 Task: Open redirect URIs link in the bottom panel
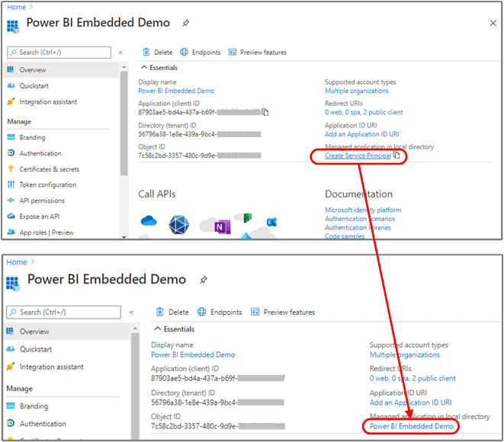tap(413, 379)
